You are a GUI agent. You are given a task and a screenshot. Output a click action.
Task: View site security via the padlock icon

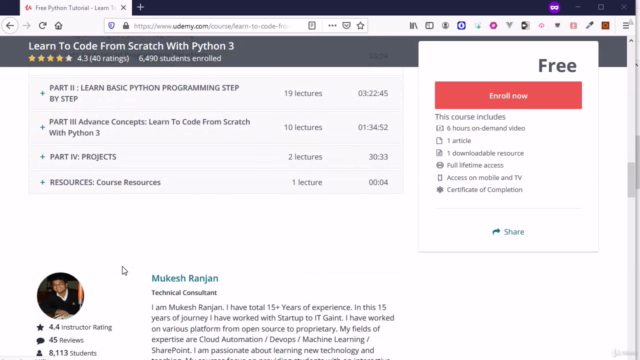point(126,26)
